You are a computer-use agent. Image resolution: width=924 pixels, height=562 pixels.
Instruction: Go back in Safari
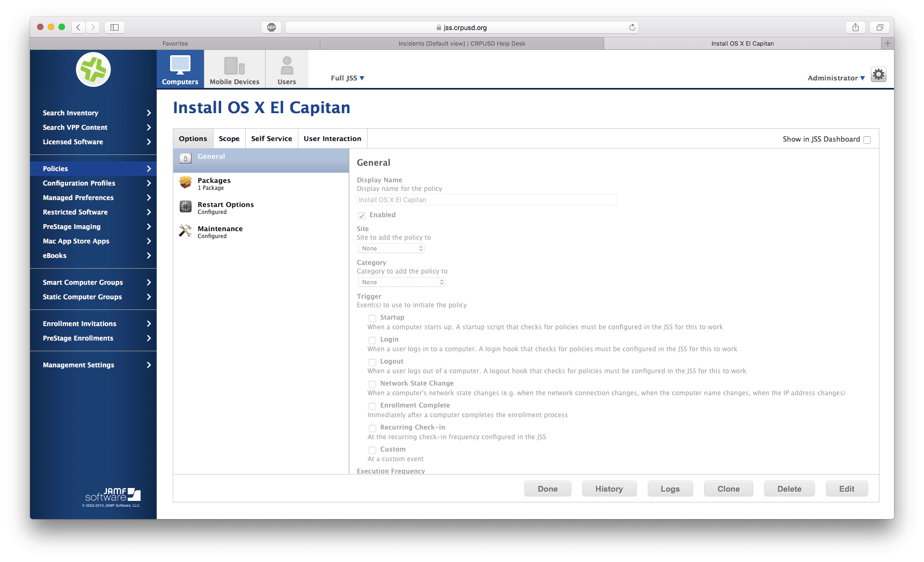78,27
